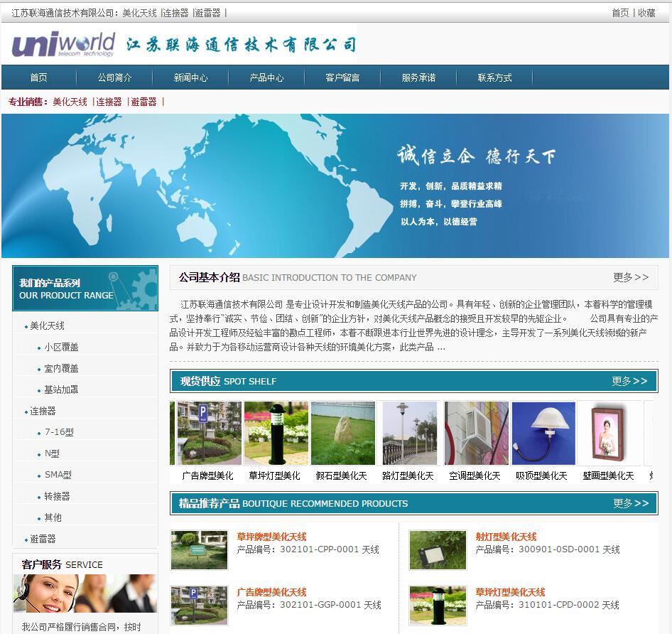The image size is (672, 634).
Task: Click 广告牌型美化天线 recommended product image
Action: [x=200, y=606]
